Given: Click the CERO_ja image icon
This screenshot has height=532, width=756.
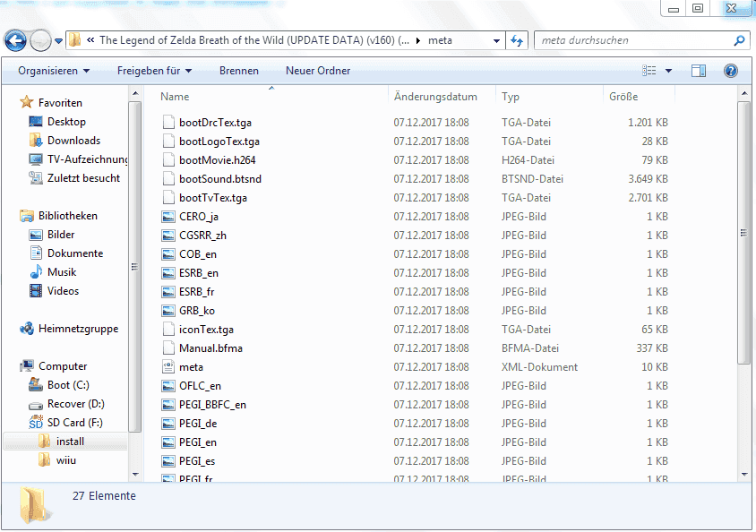Looking at the screenshot, I should point(168,217).
